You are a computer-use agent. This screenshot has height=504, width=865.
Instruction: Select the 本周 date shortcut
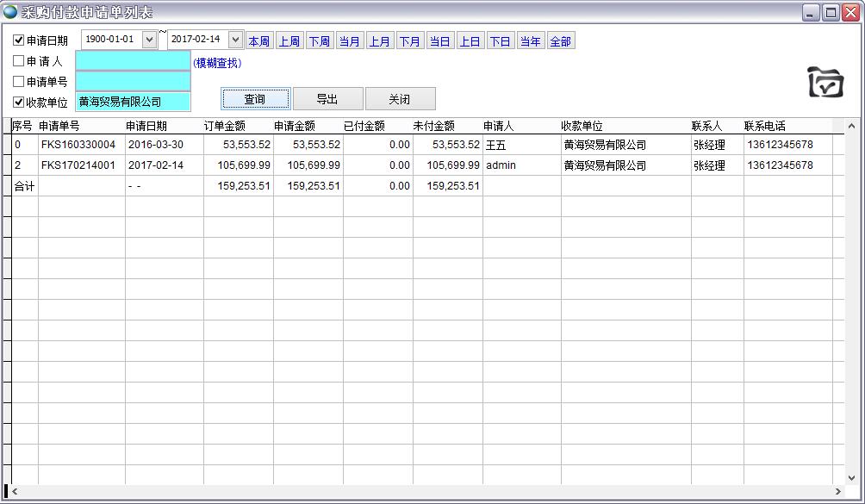point(258,41)
